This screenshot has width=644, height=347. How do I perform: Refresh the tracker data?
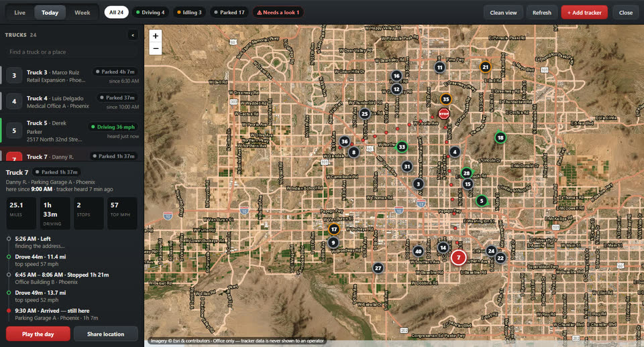tap(542, 13)
